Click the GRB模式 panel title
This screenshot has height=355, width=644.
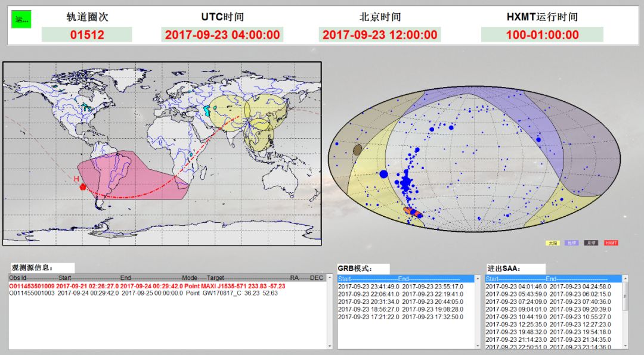click(x=355, y=269)
